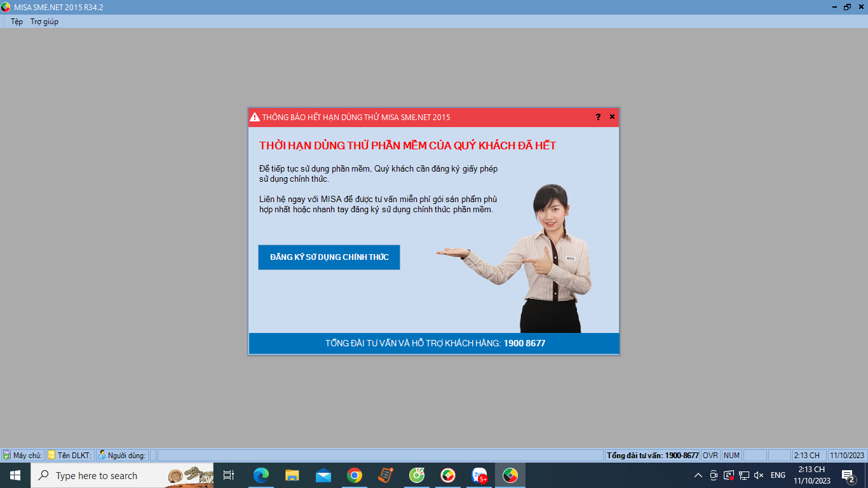Image resolution: width=868 pixels, height=488 pixels.
Task: Click the network tray icon
Action: coord(743,475)
